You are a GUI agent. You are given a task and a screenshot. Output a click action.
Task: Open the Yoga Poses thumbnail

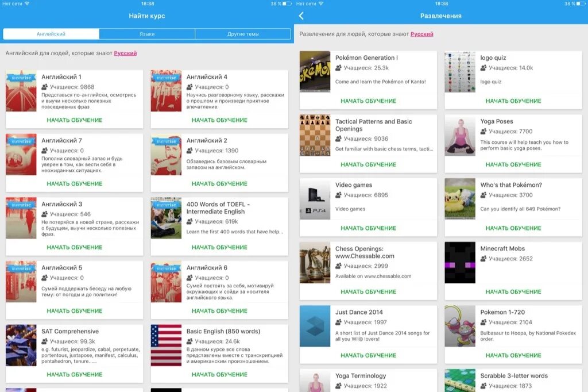coord(460,135)
